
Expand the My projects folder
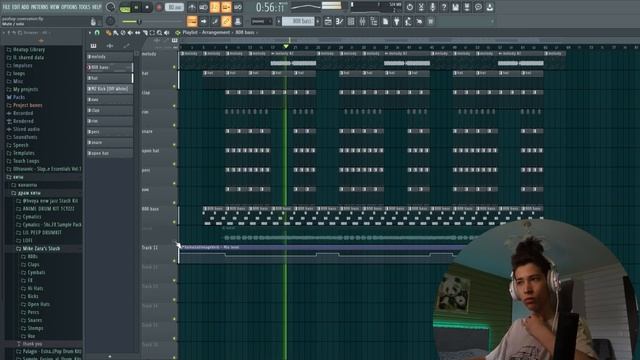[x=22, y=89]
